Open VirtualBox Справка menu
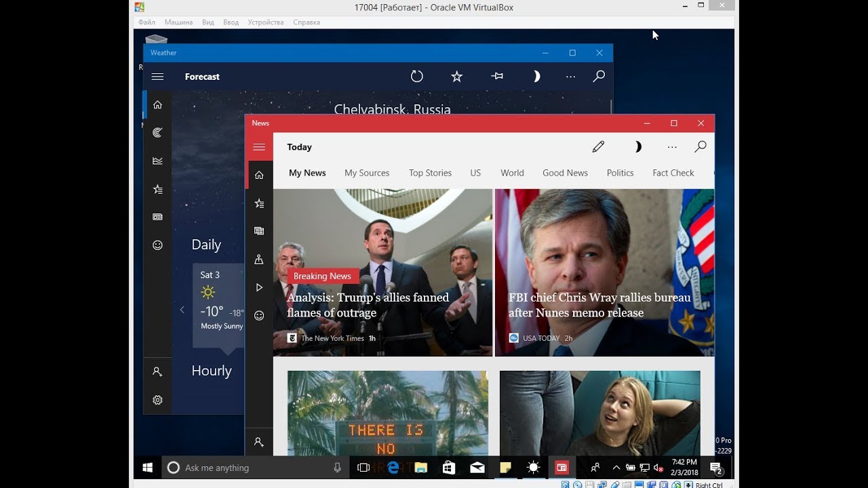Screen dimensions: 868x488 click(x=307, y=22)
